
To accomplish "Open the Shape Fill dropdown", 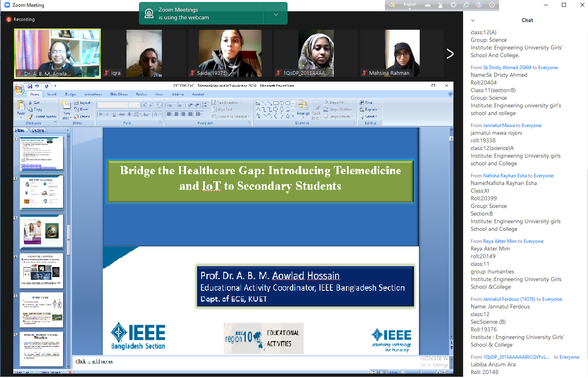I will coord(336,103).
